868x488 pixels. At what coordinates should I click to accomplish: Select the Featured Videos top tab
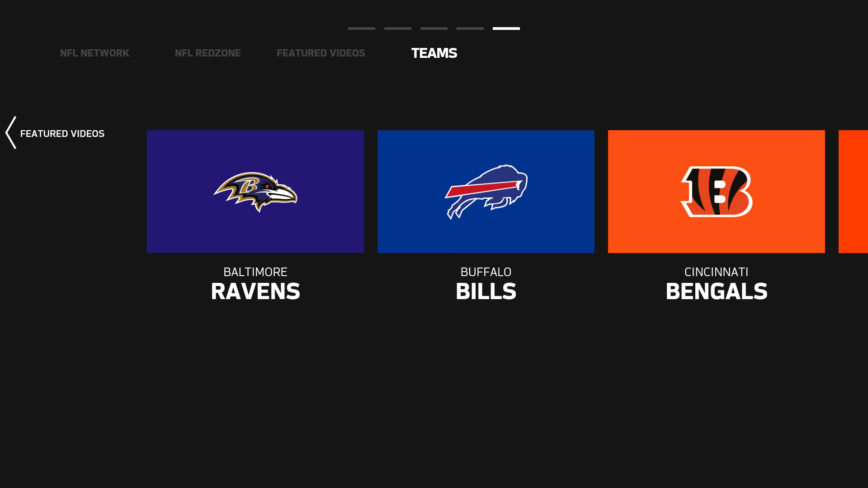pos(321,53)
